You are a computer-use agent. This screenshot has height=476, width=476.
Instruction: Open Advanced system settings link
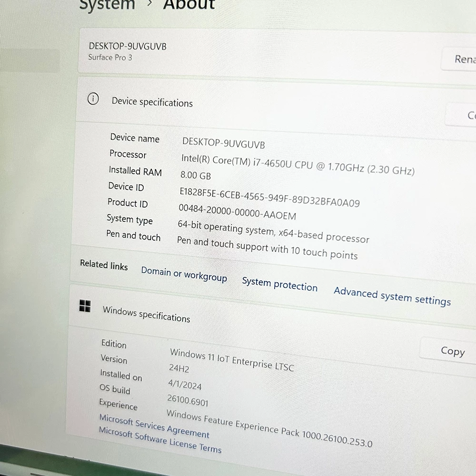point(392,296)
